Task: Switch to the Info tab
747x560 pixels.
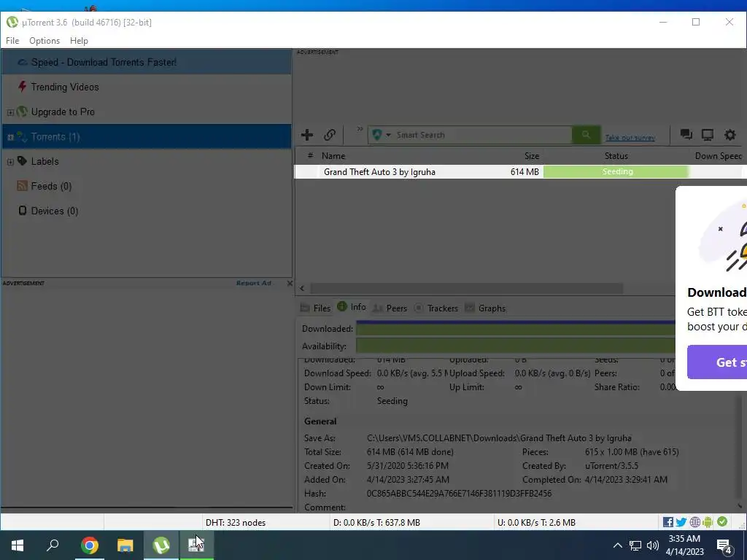Action: click(x=352, y=307)
